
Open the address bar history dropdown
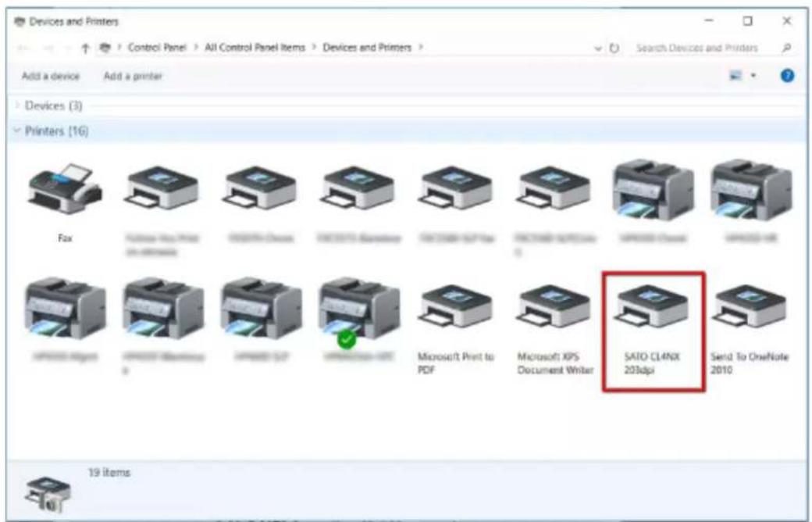point(598,48)
